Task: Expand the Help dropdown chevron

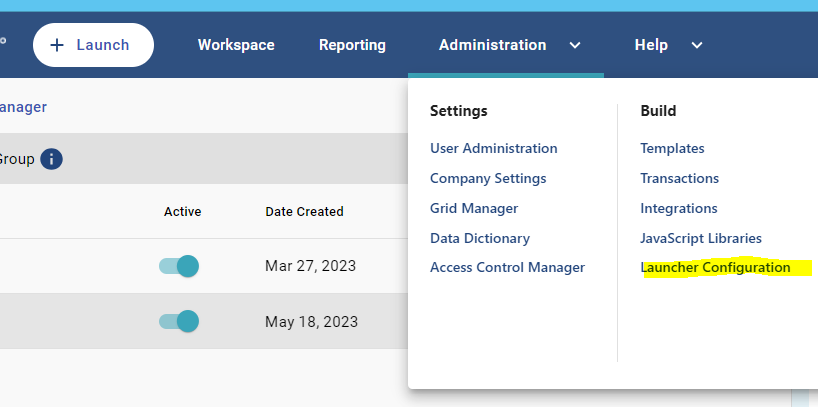Action: point(697,45)
